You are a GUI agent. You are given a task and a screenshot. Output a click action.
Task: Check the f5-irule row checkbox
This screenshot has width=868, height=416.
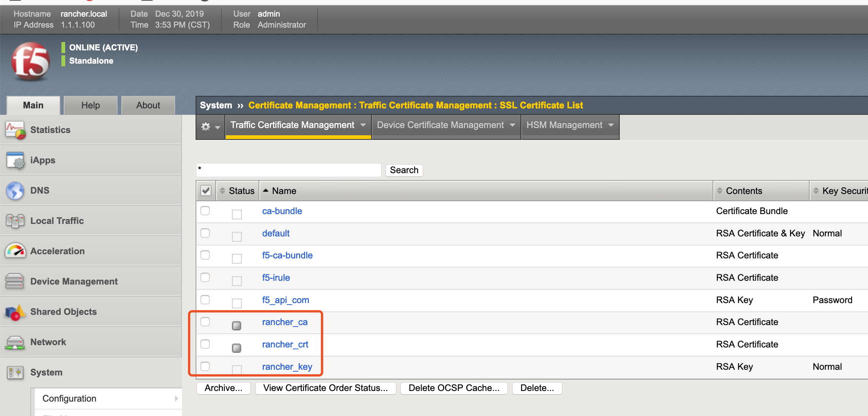(205, 277)
